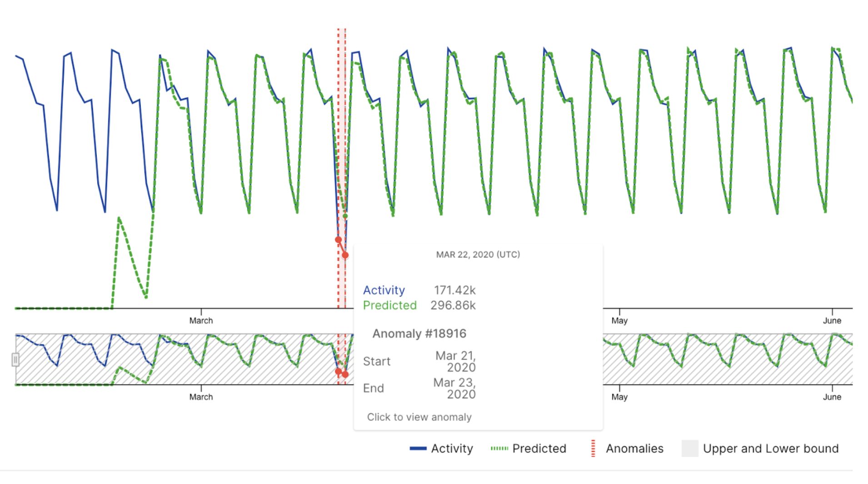This screenshot has width=868, height=484.
Task: Click the left range handle of overview chart
Action: tap(15, 360)
